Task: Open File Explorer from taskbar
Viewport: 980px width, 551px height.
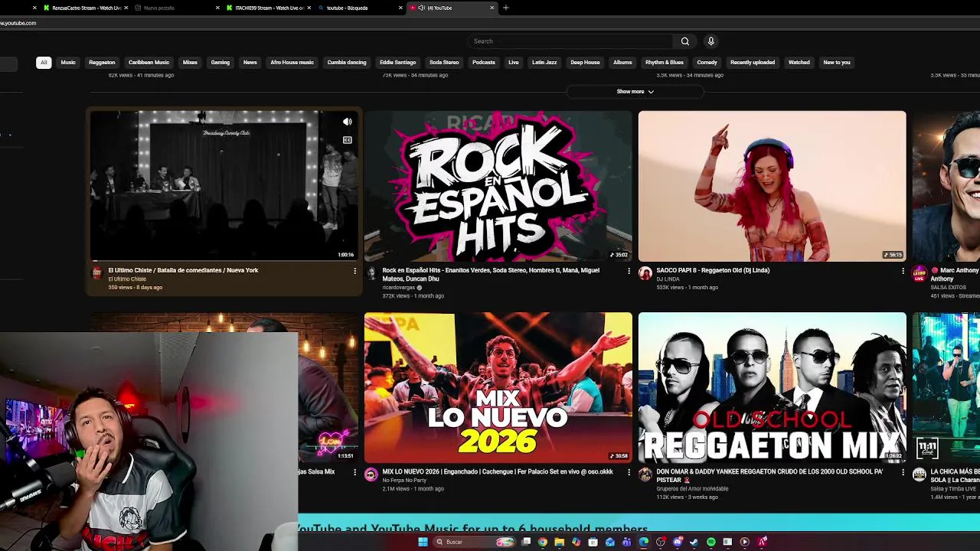Action: click(560, 542)
